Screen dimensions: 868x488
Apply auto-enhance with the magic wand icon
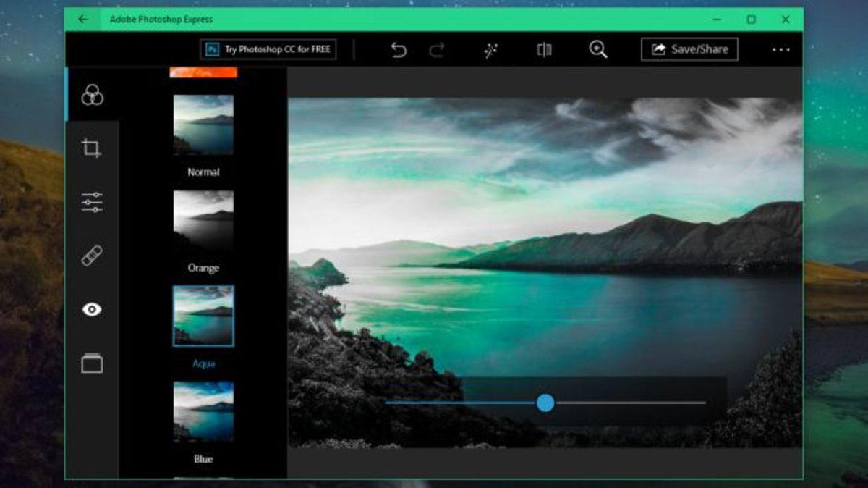(491, 49)
